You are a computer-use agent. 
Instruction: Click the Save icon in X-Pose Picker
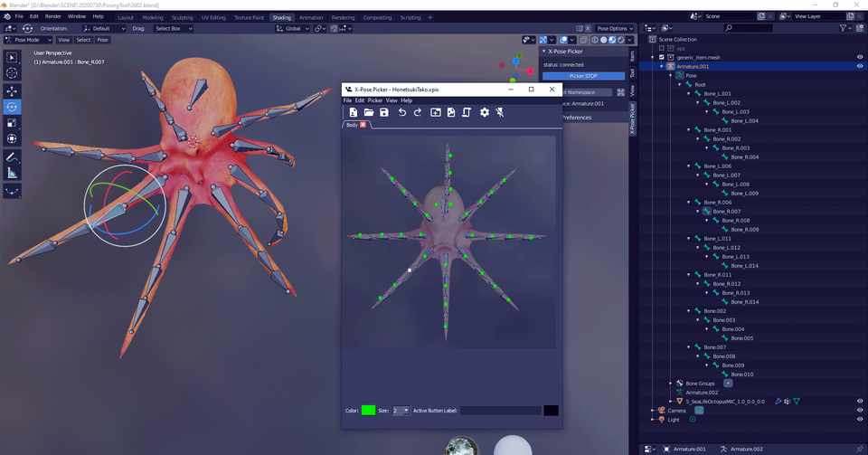point(384,112)
